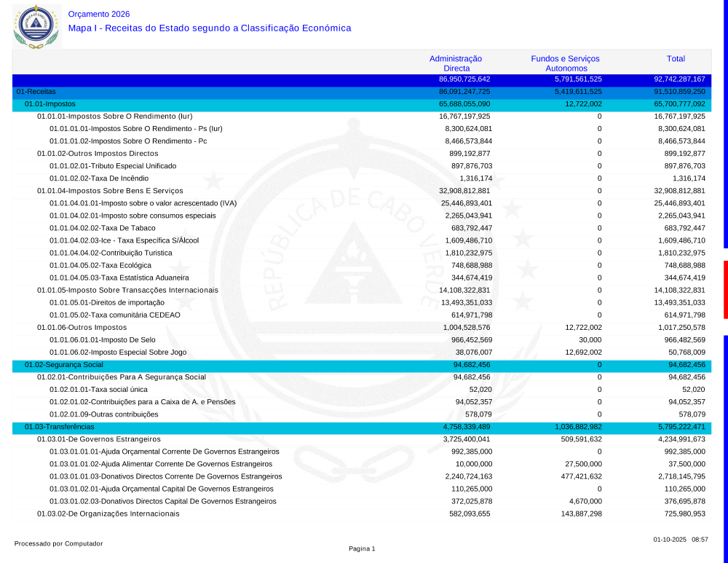Click the Impostos Sobre O Rendimento (Iur) row
The height and width of the screenshot is (563, 728).
114,117
